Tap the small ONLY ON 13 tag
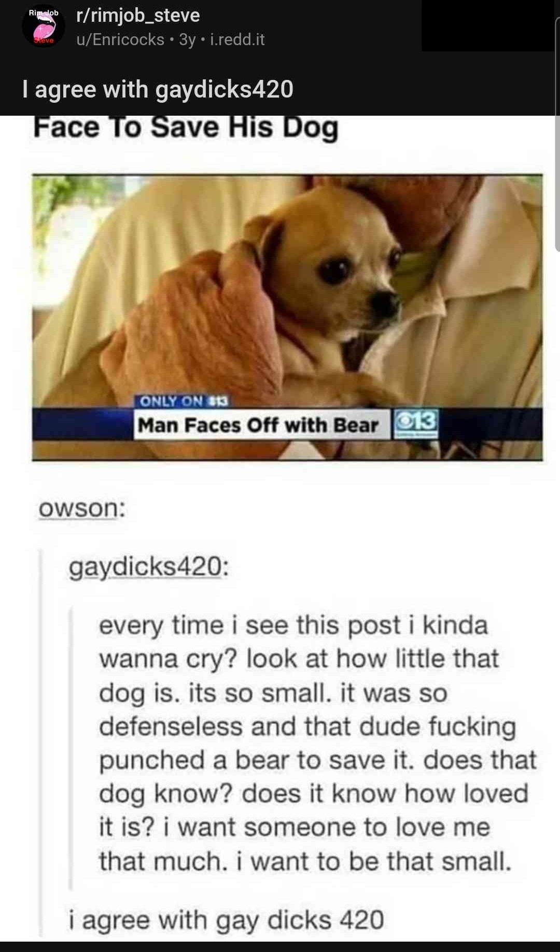The image size is (560, 952). 184,401
